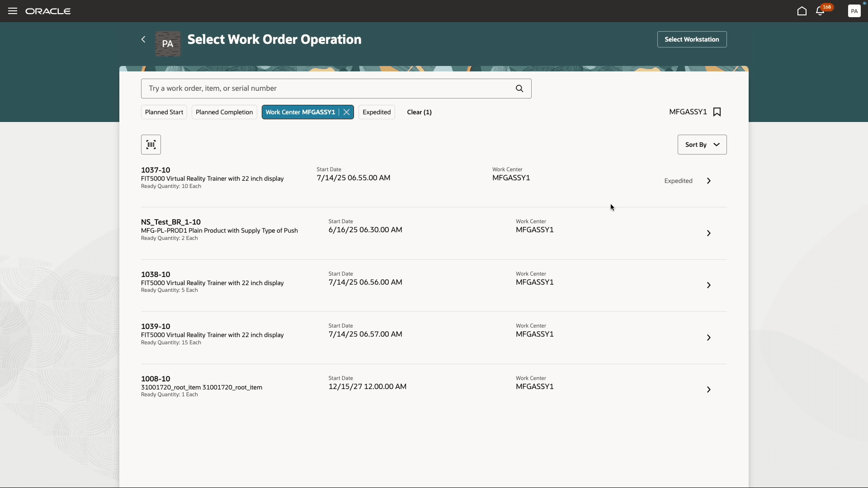Toggle the Expedited filter chip
The height and width of the screenshot is (488, 868).
tap(377, 112)
